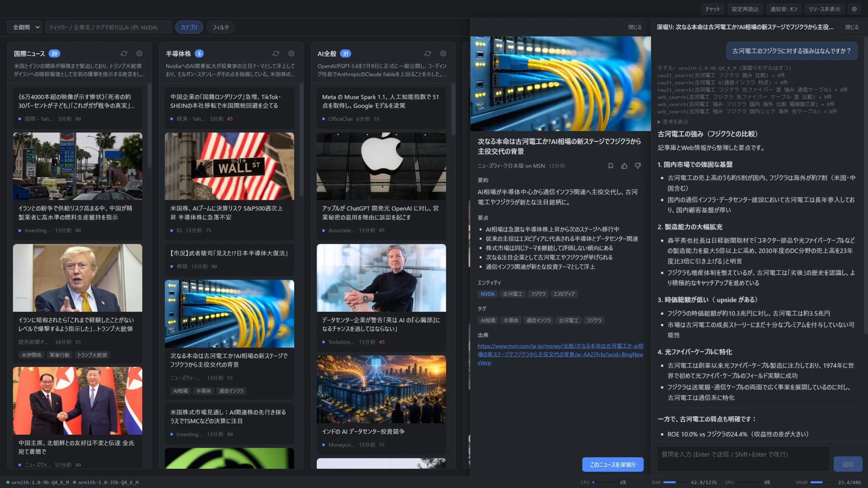
Task: Open AI全般 column settings gear
Action: click(x=443, y=54)
